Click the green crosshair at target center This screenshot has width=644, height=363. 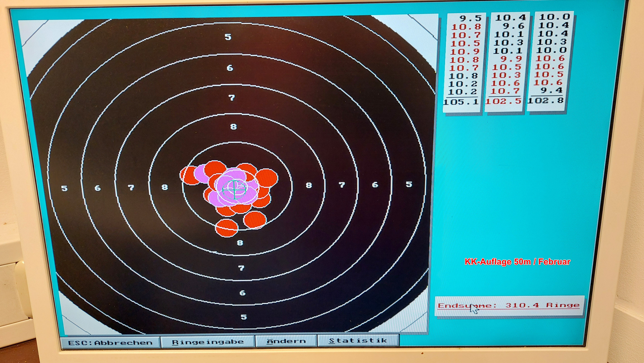[x=234, y=190]
